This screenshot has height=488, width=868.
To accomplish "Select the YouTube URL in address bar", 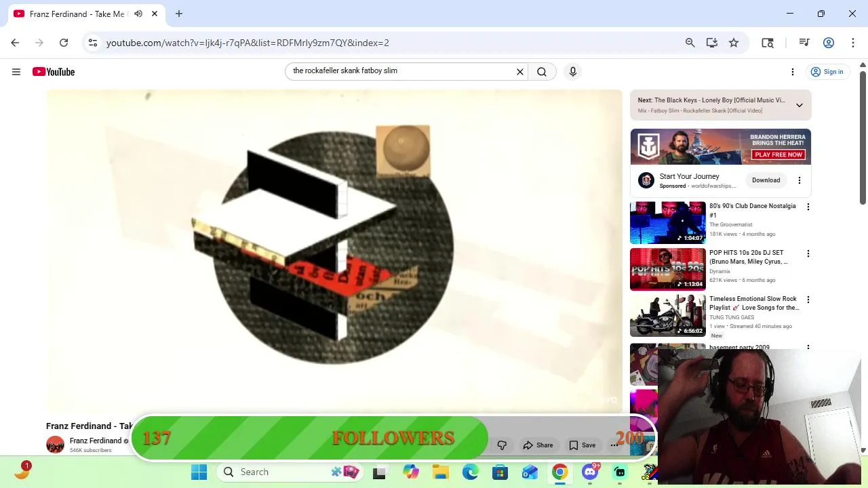I will 248,43.
